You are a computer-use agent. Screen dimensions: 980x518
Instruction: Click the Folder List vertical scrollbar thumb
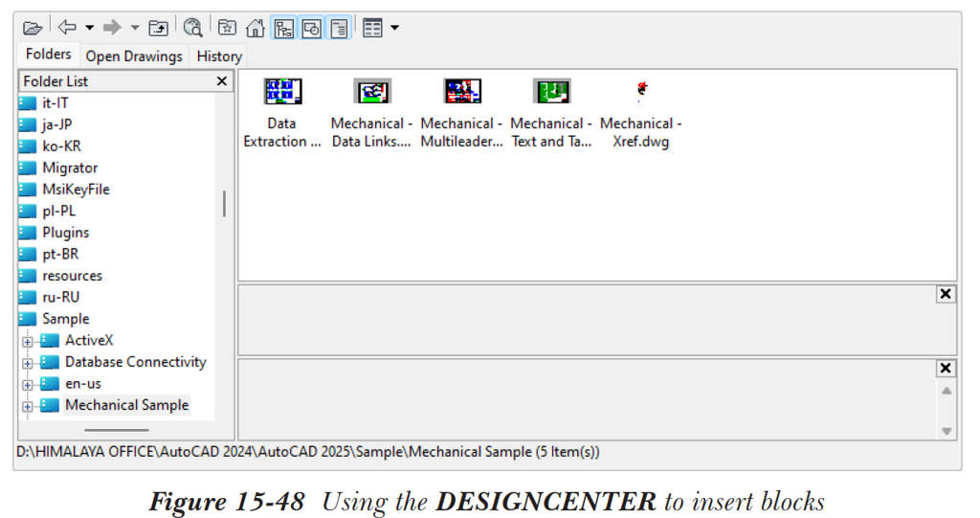[224, 204]
